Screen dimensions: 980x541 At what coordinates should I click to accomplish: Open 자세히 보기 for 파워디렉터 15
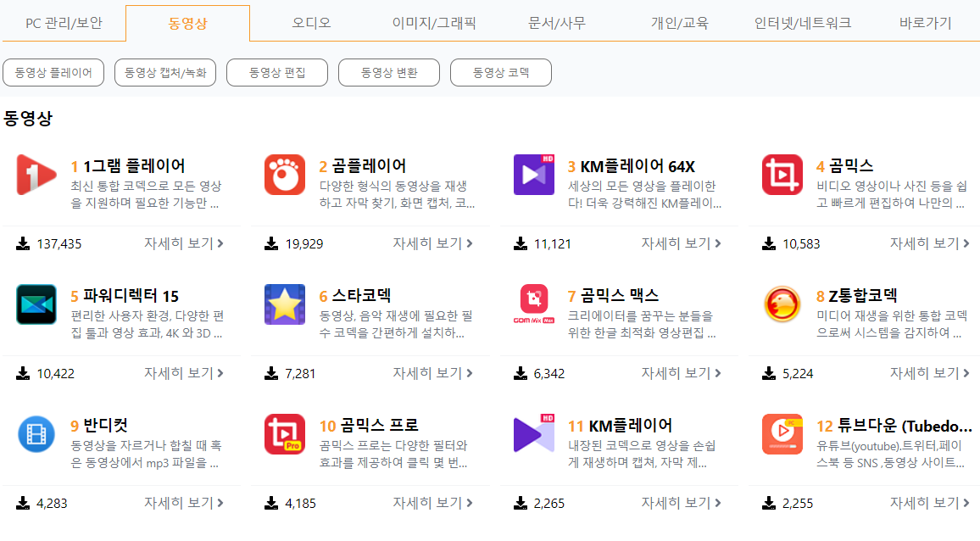pyautogui.click(x=184, y=373)
